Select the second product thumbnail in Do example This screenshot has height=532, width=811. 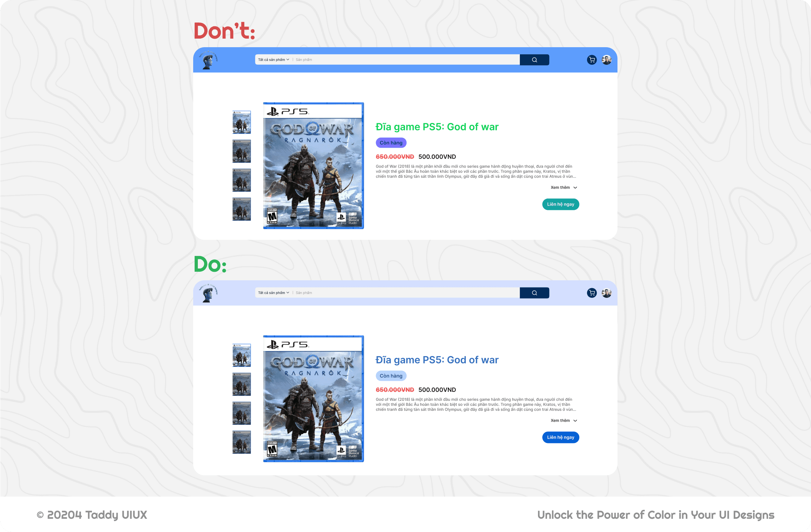pos(241,384)
